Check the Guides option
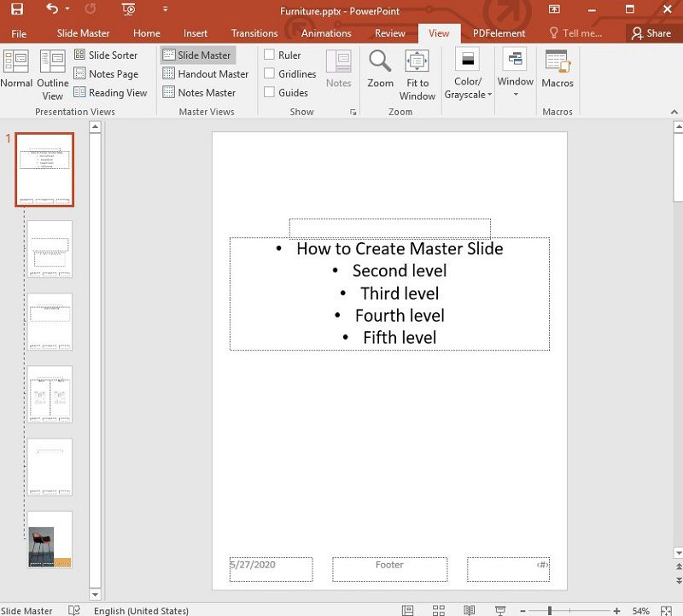 (269, 92)
